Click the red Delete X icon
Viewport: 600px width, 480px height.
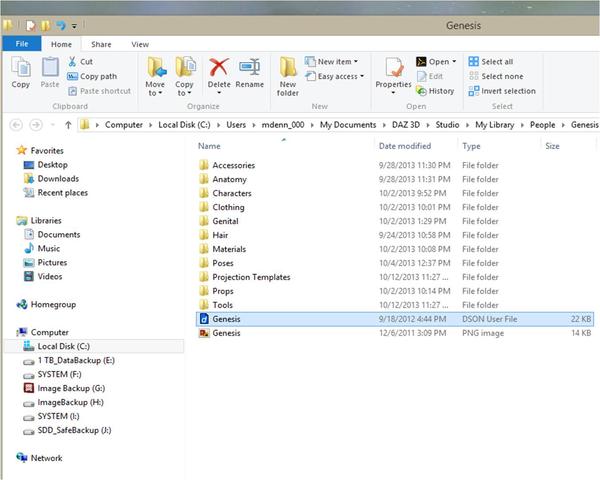[x=219, y=67]
